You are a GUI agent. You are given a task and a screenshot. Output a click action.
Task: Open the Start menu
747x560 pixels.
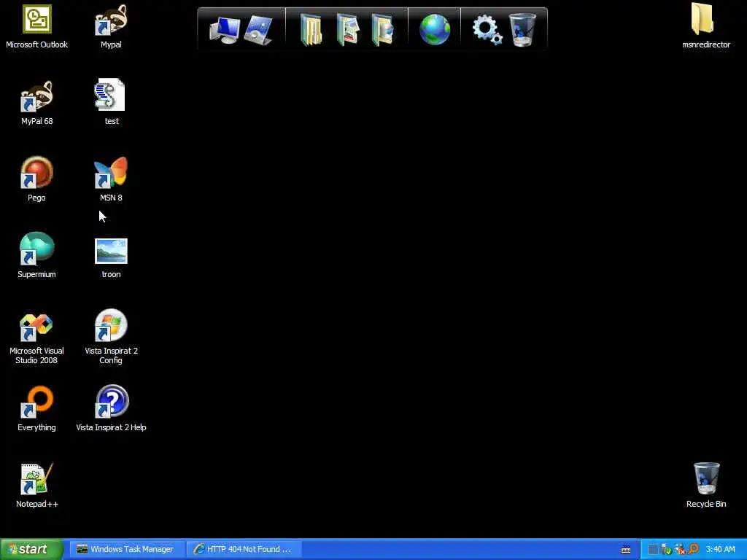point(32,549)
